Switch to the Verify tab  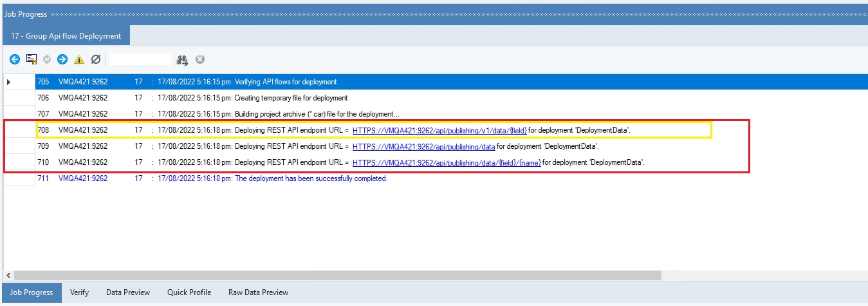coord(80,292)
